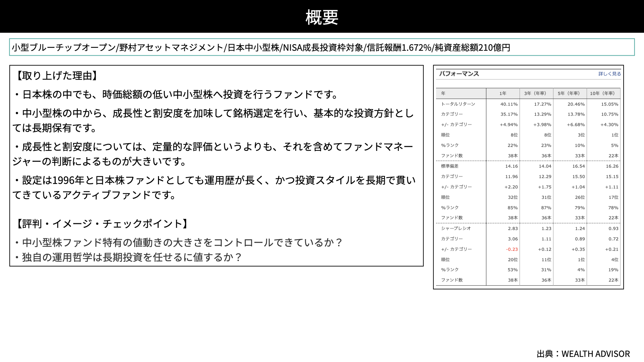Click the 85% rank value
Viewport: 644px width, 362px height.
coord(513,208)
